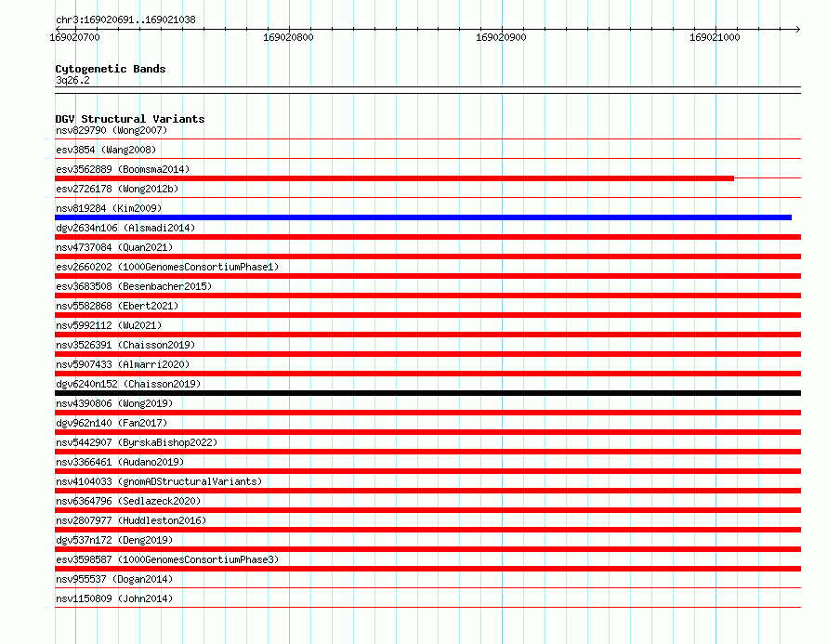The width and height of the screenshot is (827, 644).
Task: Select the nsv3526391 (Chaisson2019) label
Action: coord(125,345)
